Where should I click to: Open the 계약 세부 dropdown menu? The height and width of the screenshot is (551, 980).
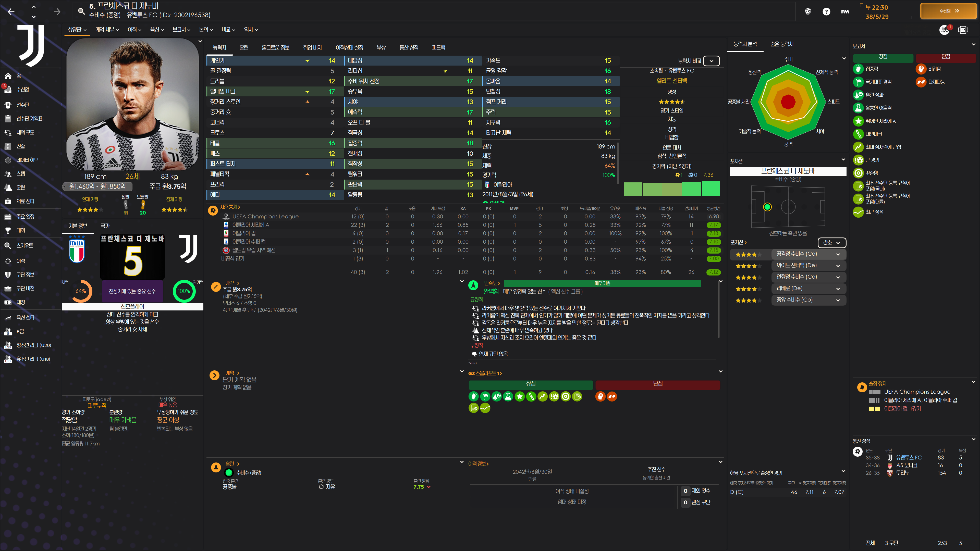[107, 29]
